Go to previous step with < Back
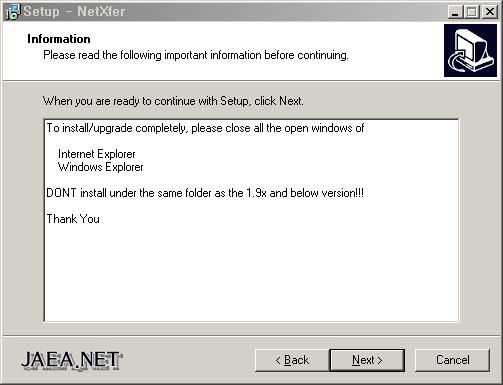The height and width of the screenshot is (385, 503). [x=292, y=360]
